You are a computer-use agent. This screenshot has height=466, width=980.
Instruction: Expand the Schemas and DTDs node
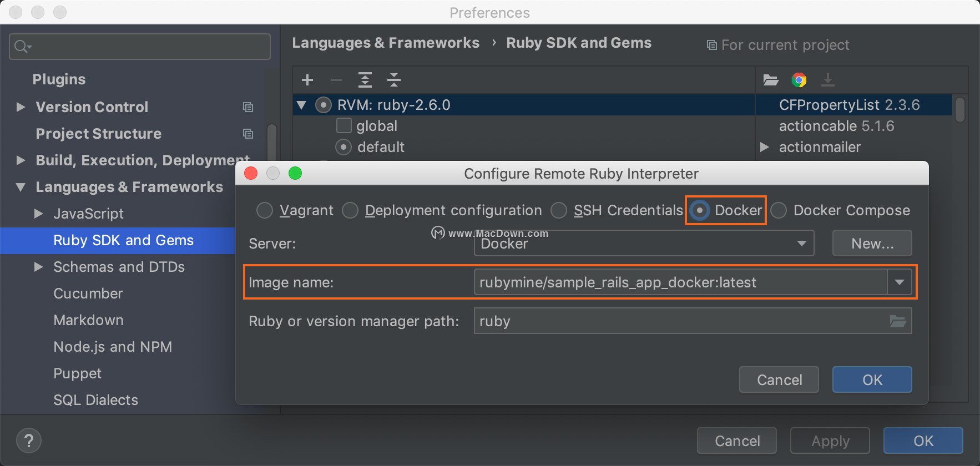coord(38,267)
